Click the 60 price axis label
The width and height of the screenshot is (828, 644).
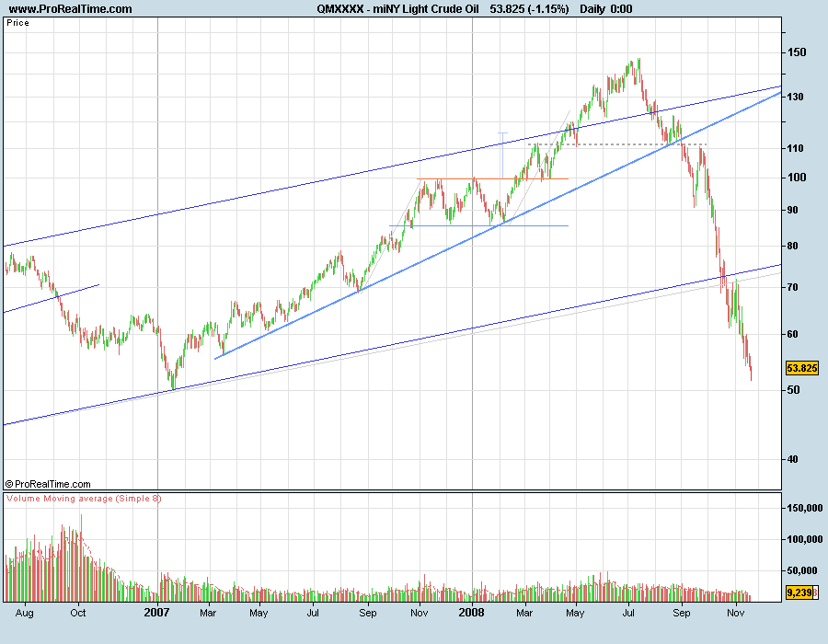pyautogui.click(x=793, y=334)
